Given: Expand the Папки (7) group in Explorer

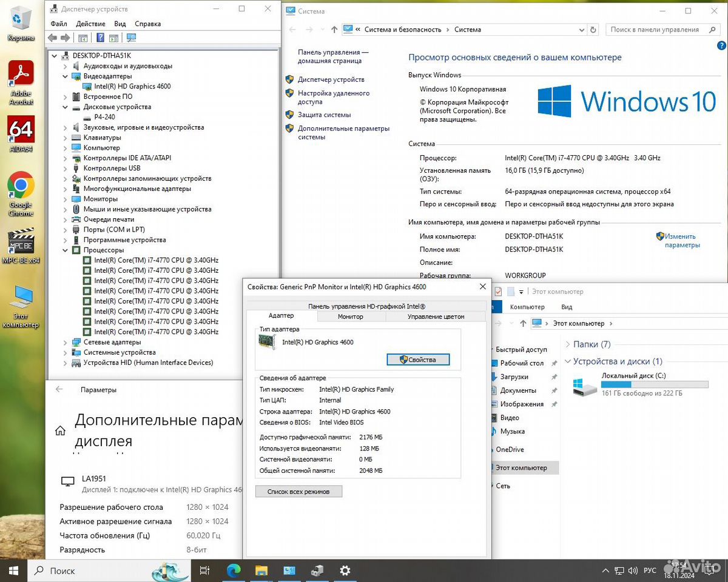Looking at the screenshot, I should pyautogui.click(x=568, y=344).
